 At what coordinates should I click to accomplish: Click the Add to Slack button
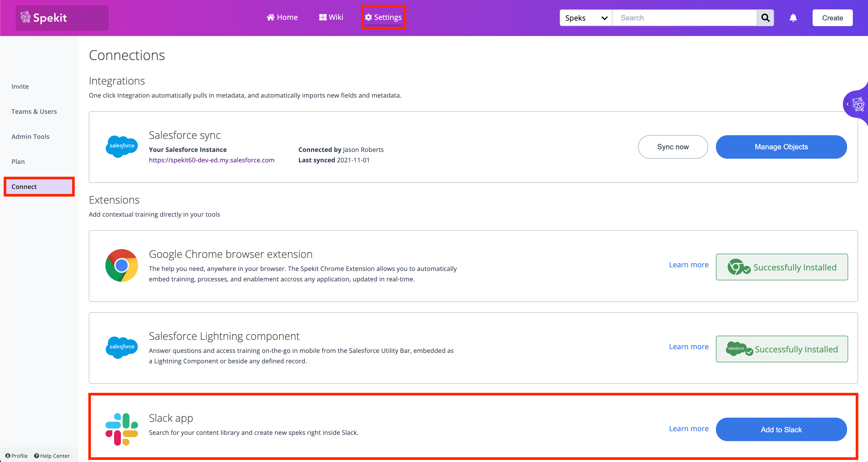(x=781, y=429)
